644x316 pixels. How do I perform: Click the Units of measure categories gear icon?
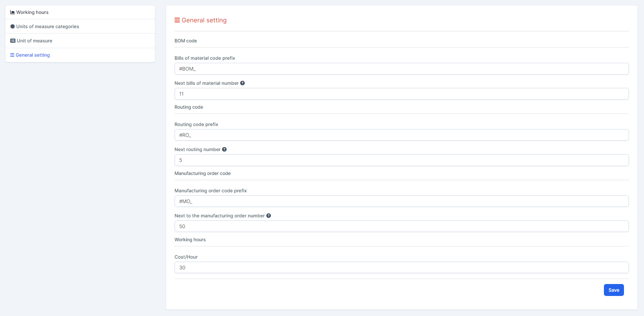[x=12, y=27]
